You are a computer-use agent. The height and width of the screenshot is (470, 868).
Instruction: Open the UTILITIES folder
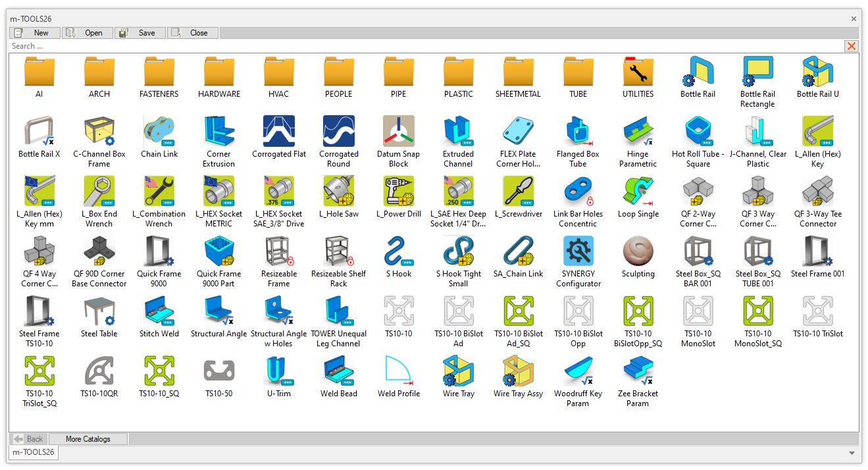638,72
